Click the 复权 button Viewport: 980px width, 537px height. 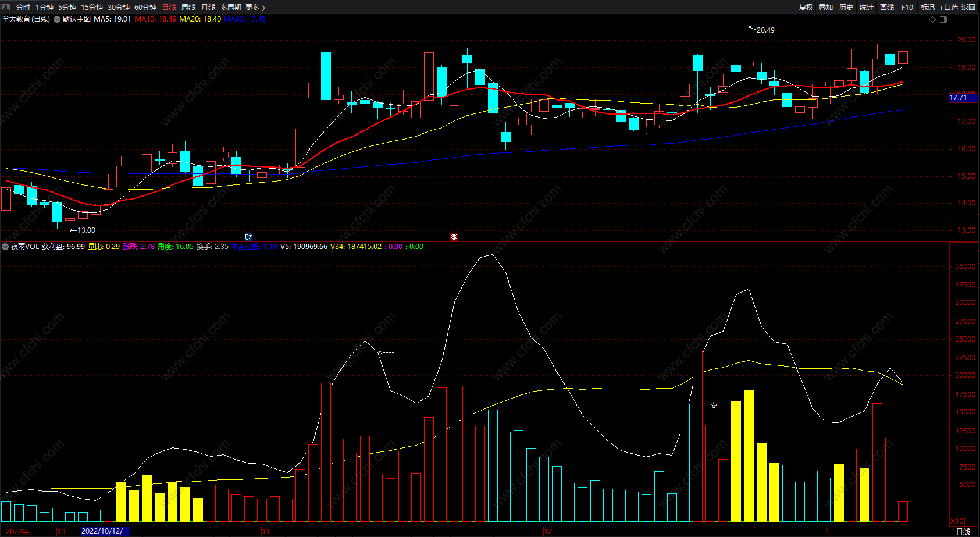(806, 7)
